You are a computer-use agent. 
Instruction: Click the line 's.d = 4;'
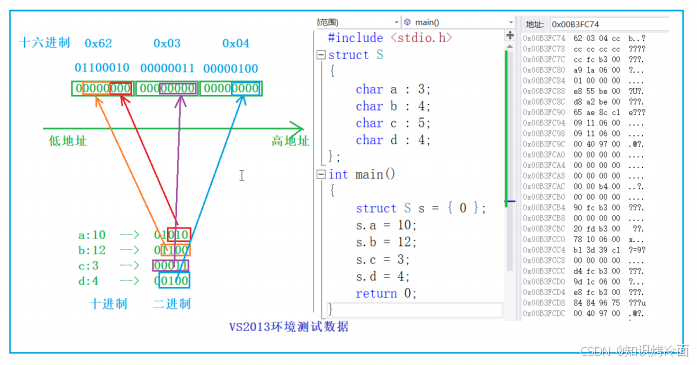coord(382,277)
